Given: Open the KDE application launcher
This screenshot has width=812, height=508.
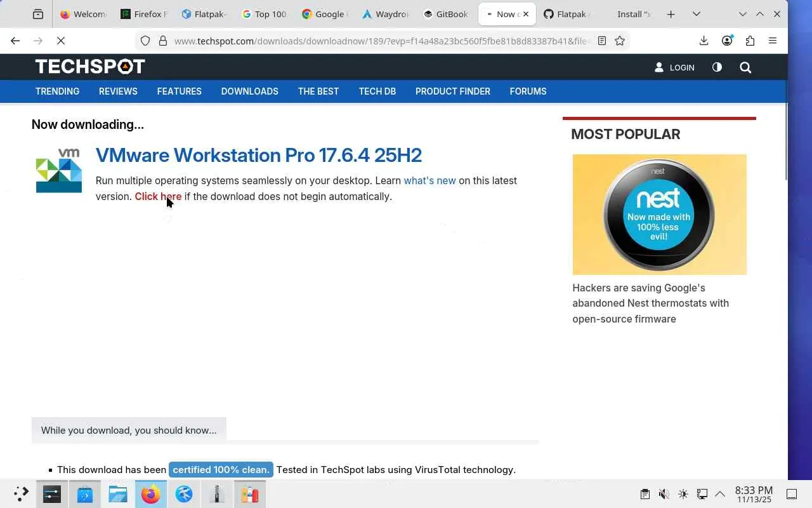Looking at the screenshot, I should [x=21, y=493].
